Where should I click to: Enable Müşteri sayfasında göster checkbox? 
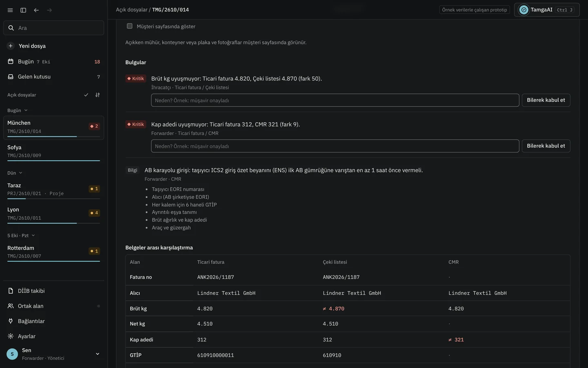129,26
